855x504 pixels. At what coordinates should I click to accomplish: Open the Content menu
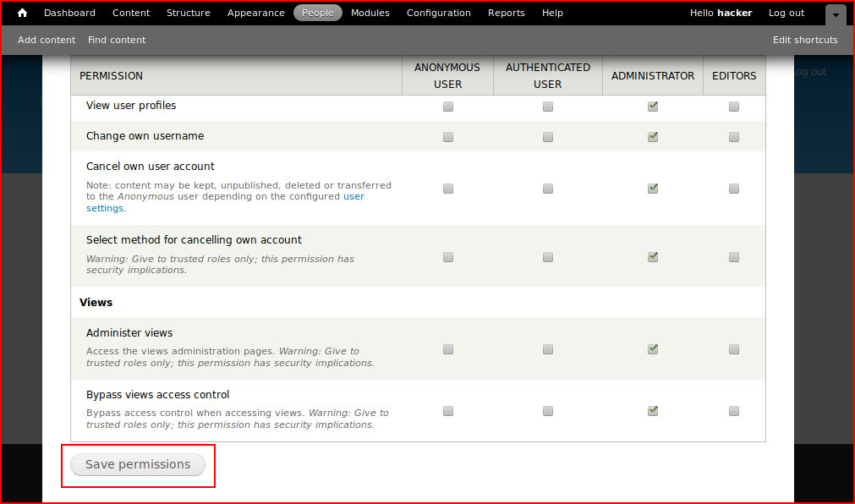131,13
